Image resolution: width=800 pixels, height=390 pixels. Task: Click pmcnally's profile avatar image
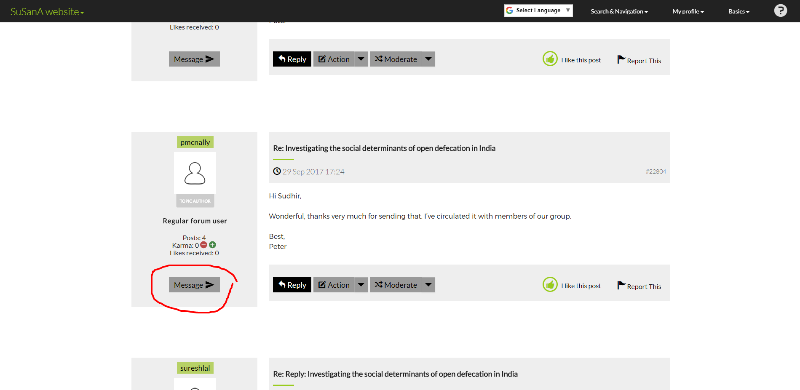[x=195, y=173]
